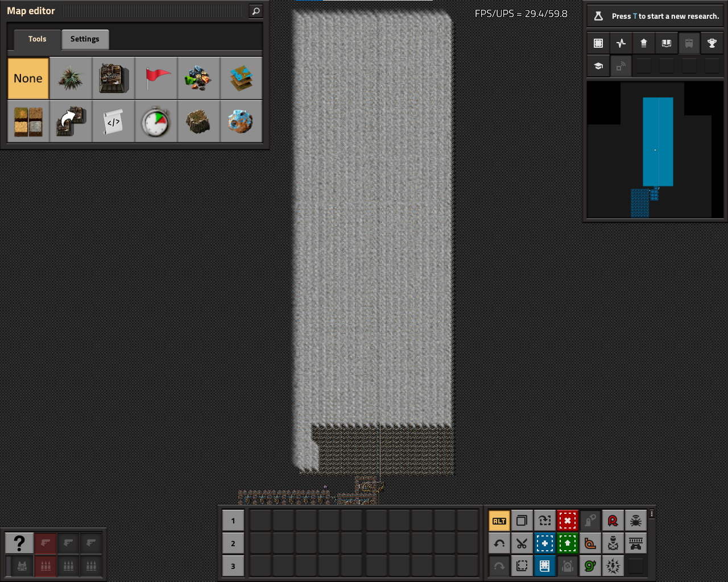728x582 pixels.
Task: Select the red deconstruction planner
Action: (568, 521)
